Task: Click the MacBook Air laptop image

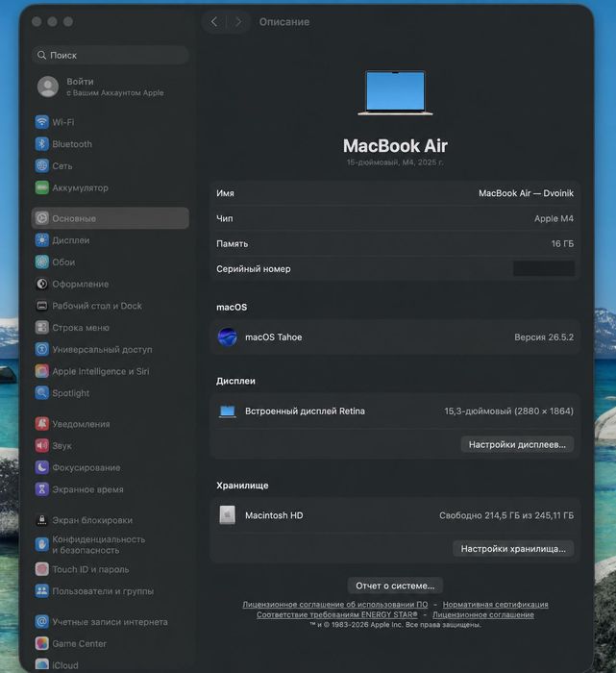Action: pyautogui.click(x=395, y=92)
